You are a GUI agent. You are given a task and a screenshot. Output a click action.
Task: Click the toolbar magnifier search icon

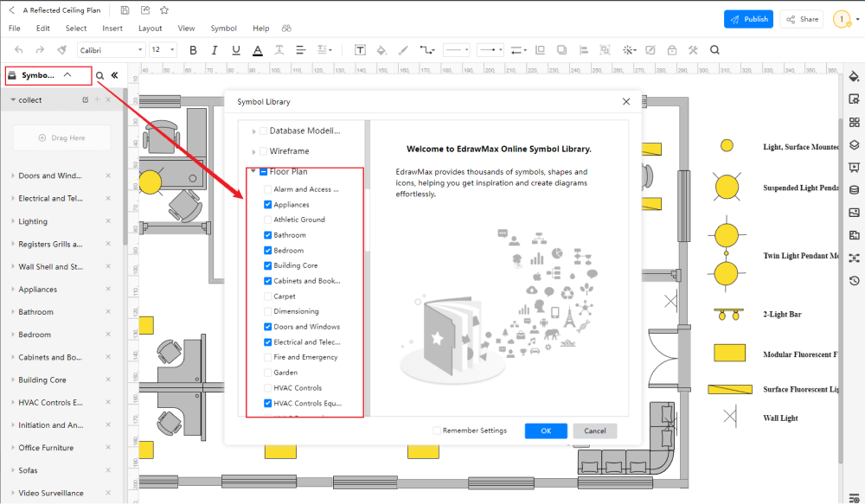714,50
